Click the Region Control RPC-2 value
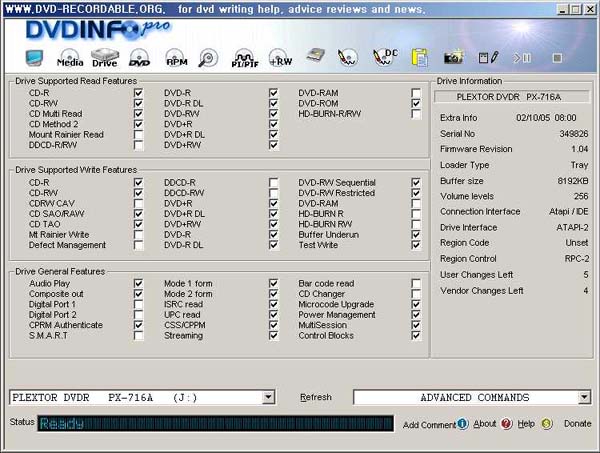Viewport: 600px width, 453px height. click(577, 259)
